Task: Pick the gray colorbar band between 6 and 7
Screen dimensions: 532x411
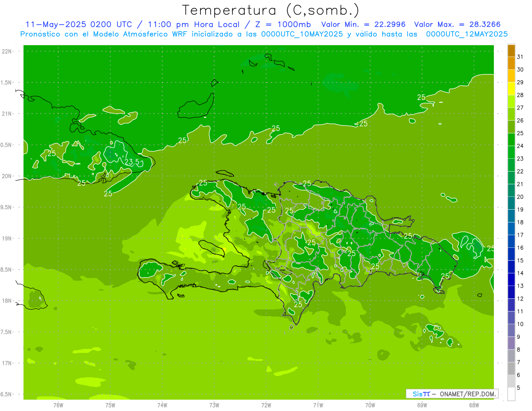Action: [x=511, y=368]
